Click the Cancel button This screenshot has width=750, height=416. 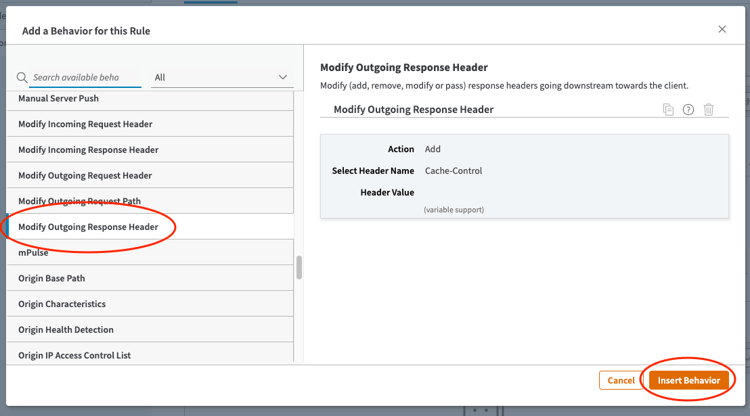621,380
